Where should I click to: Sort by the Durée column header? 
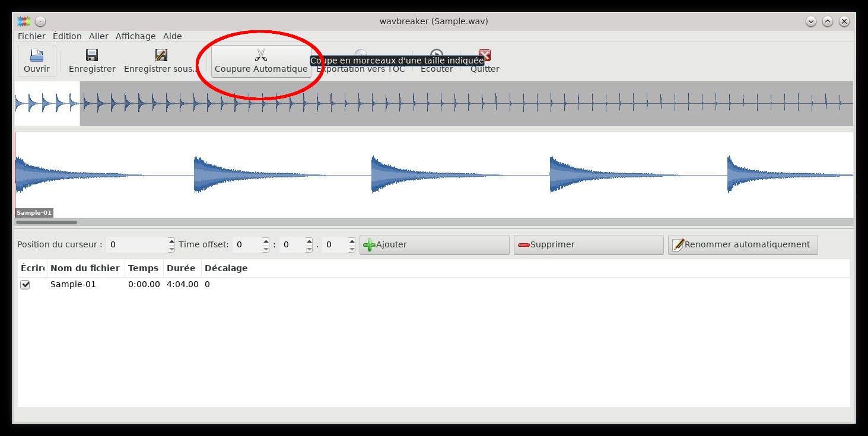tap(182, 268)
